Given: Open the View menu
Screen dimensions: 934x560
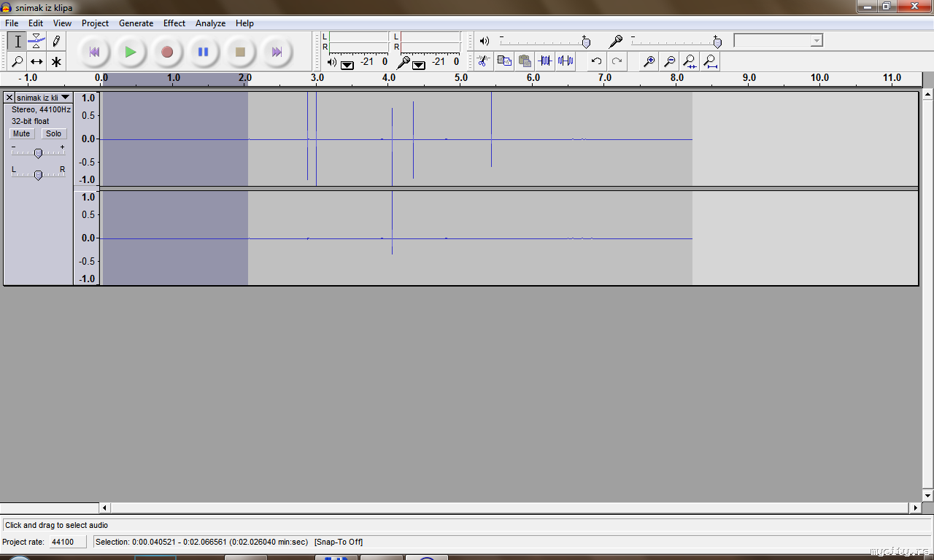Looking at the screenshot, I should [62, 23].
